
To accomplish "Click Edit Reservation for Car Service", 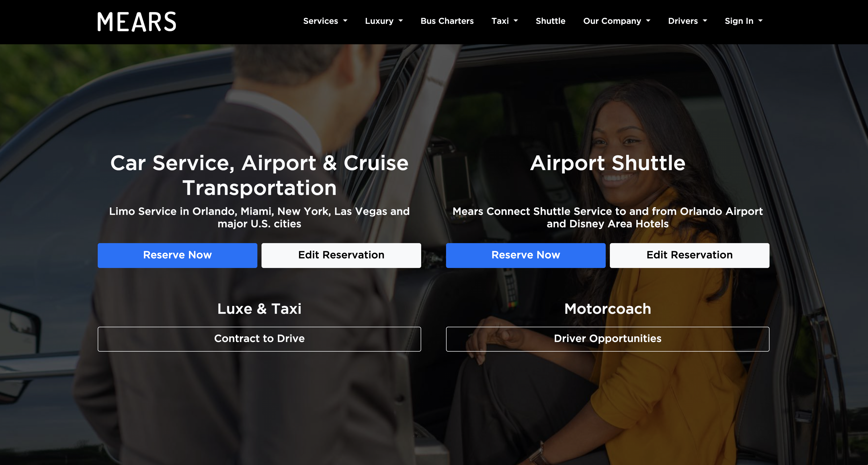I will [341, 255].
